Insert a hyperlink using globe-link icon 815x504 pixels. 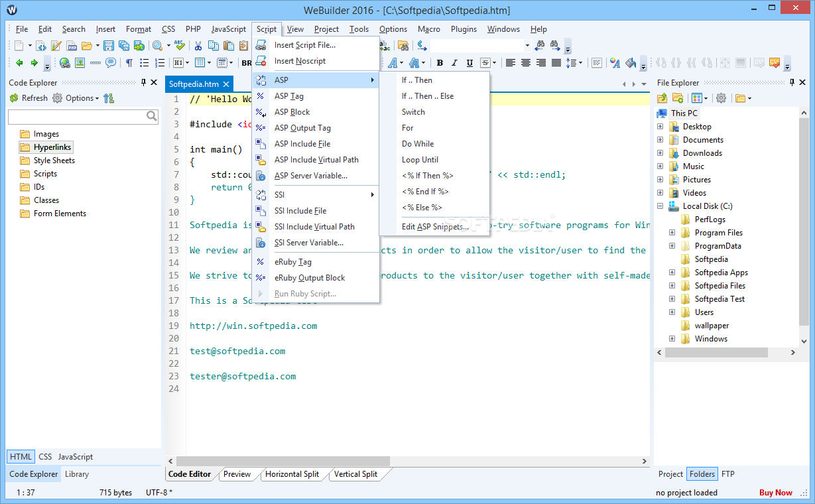64,63
